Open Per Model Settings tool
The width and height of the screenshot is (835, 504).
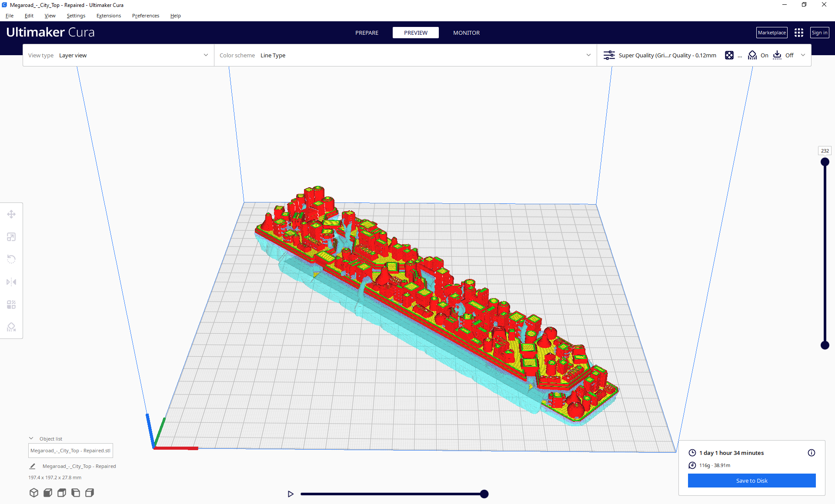click(x=11, y=305)
